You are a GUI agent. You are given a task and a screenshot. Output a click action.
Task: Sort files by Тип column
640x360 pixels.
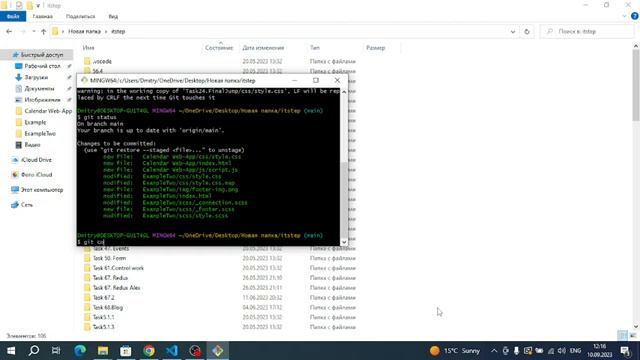315,48
